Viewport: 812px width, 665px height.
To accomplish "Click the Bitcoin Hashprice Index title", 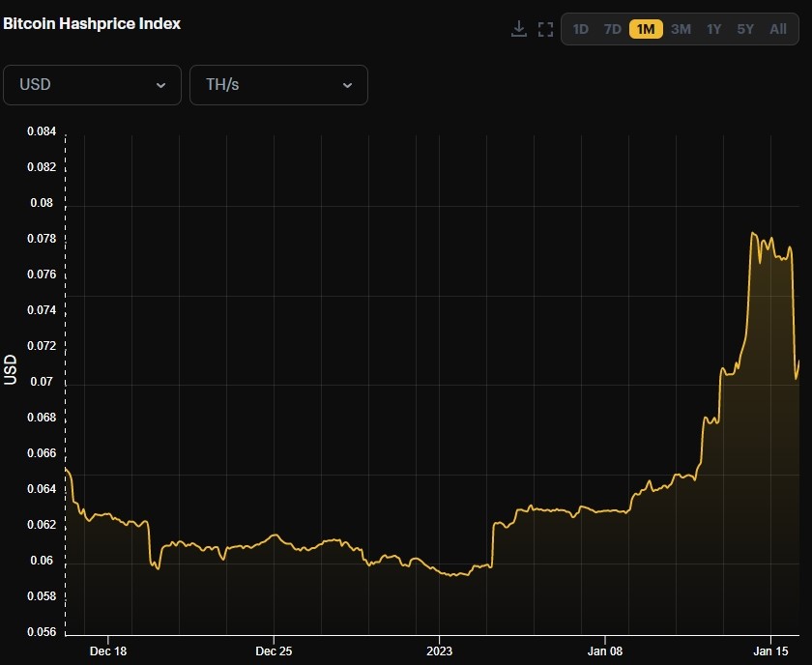I will (91, 23).
